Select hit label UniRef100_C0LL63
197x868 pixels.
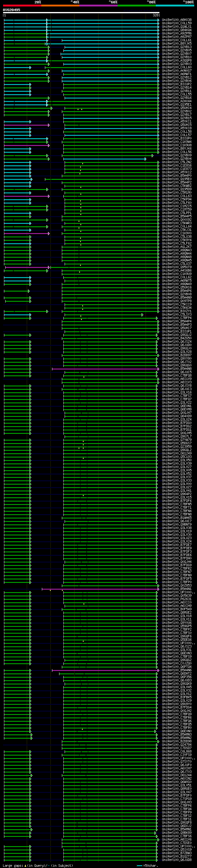click(177, 196)
